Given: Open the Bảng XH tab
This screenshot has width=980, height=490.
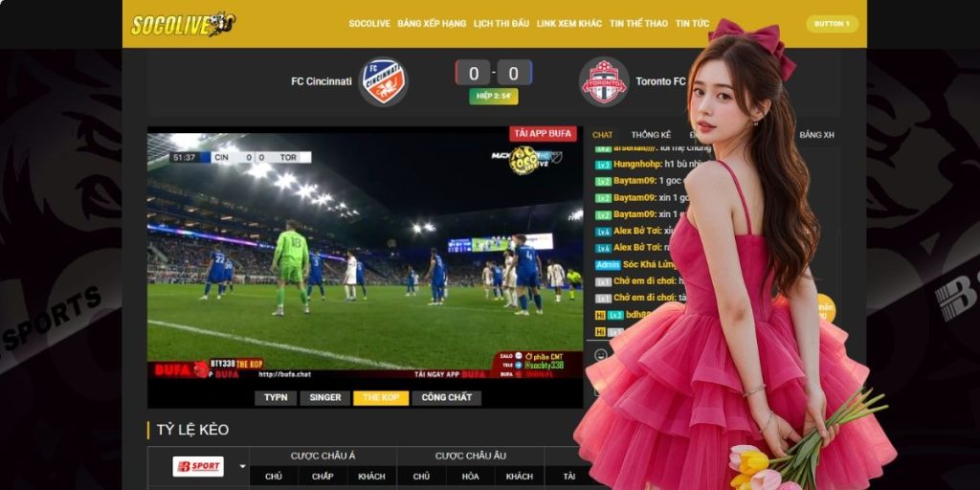Looking at the screenshot, I should (816, 136).
